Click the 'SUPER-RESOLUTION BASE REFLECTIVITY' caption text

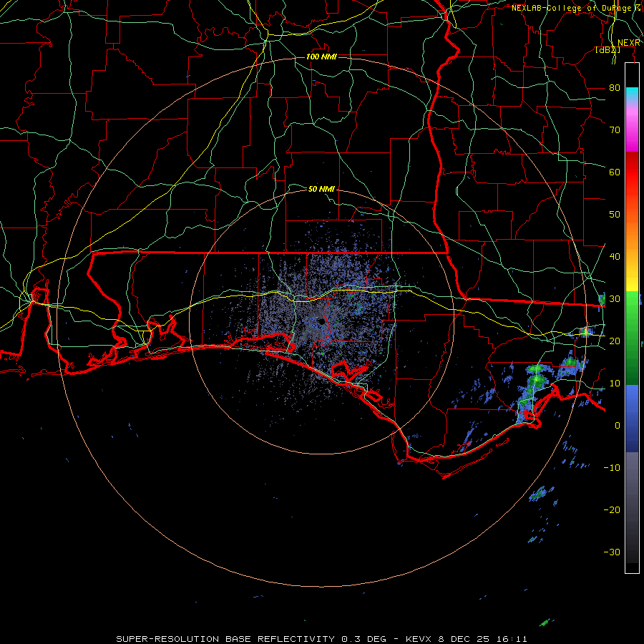tap(225, 639)
